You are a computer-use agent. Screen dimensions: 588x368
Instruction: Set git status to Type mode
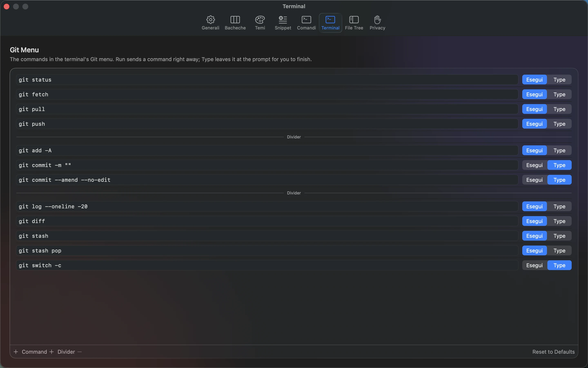(x=559, y=80)
